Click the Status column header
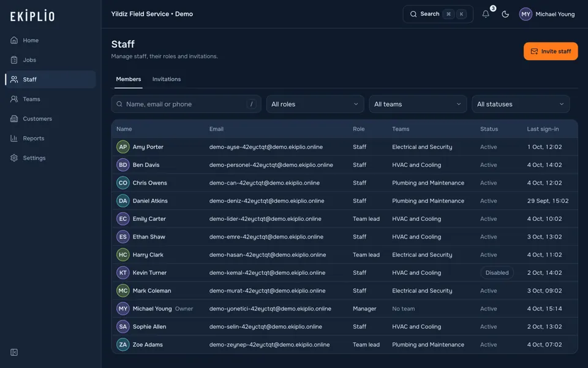Screen dimensions: 588x368 pos(489,129)
